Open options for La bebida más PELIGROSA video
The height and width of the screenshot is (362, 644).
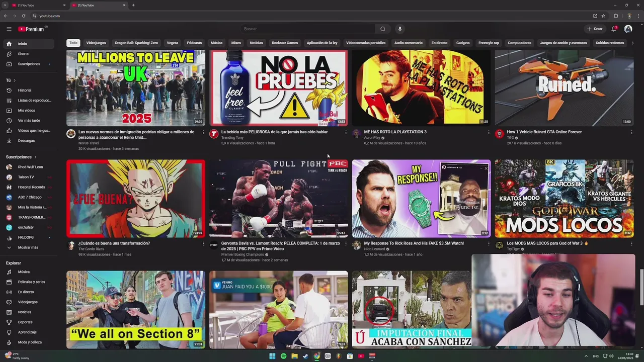click(346, 132)
